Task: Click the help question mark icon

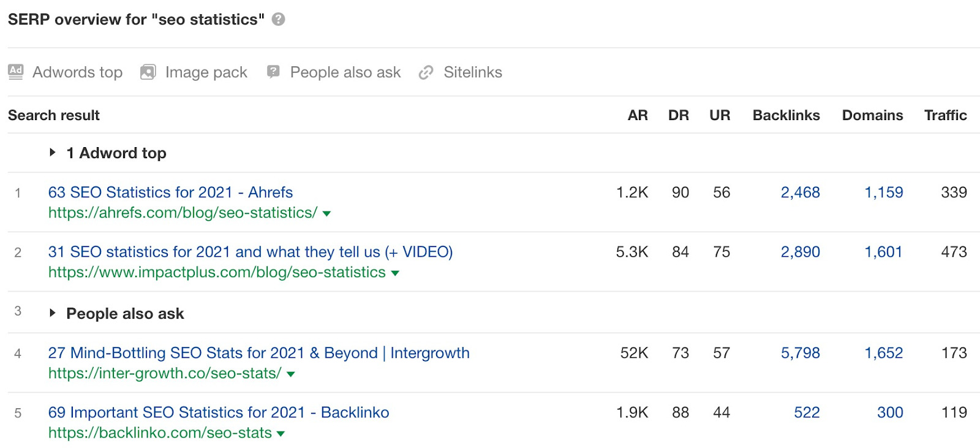Action: [x=278, y=20]
